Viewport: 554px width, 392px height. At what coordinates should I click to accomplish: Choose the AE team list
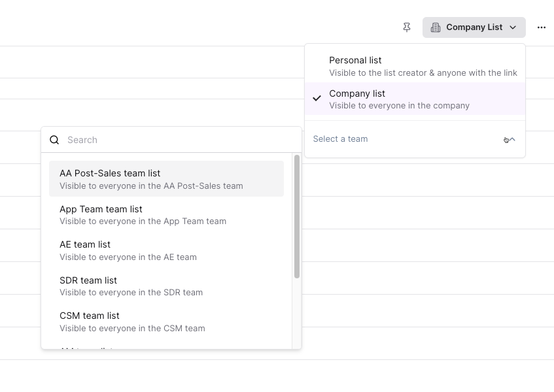point(166,250)
